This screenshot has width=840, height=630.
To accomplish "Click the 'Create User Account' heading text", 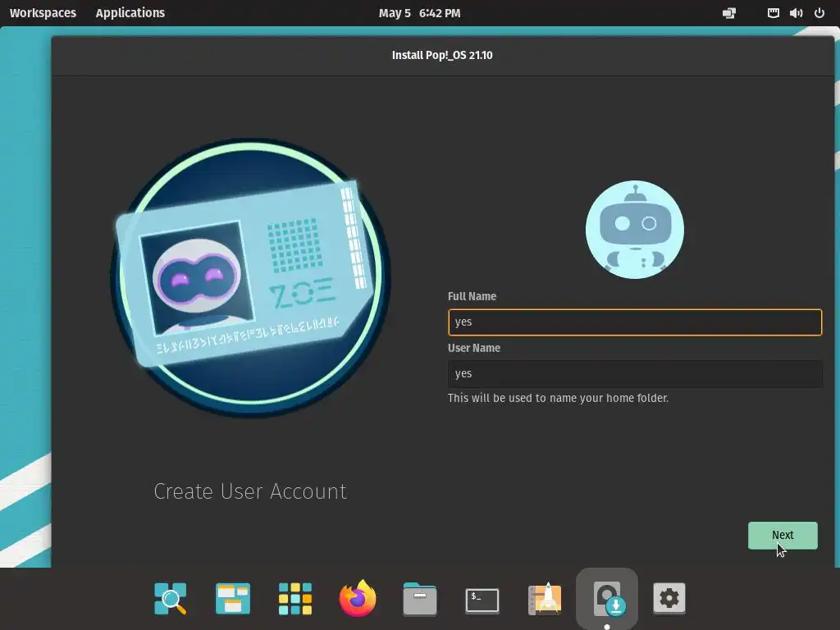I will [x=250, y=491].
